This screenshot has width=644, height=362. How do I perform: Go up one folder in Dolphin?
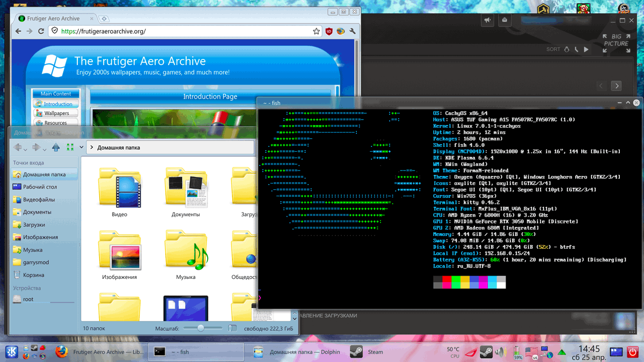pyautogui.click(x=56, y=147)
